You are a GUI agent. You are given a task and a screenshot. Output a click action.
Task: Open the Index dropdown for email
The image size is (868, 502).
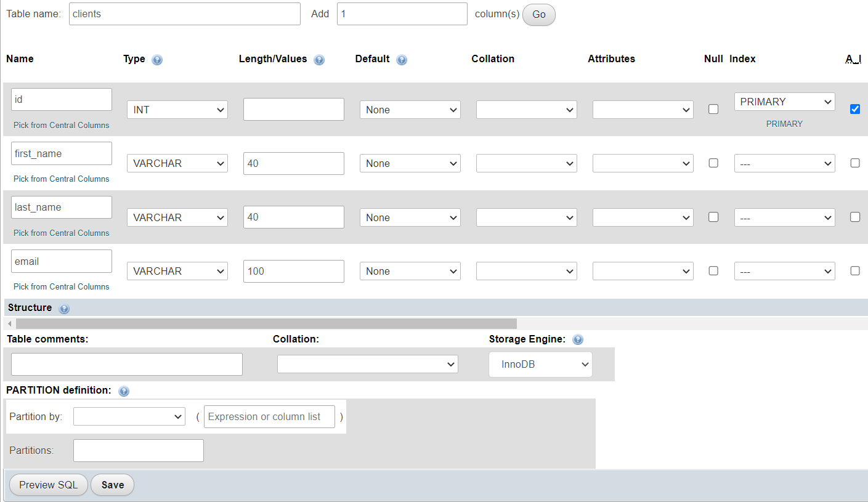785,271
